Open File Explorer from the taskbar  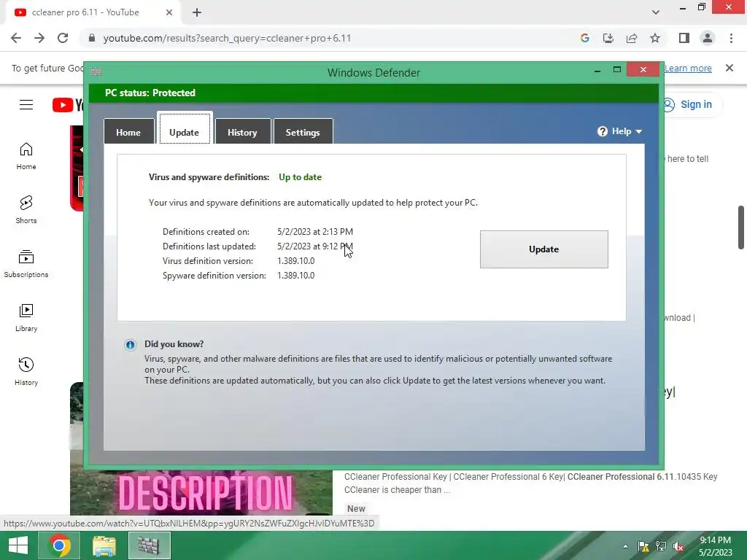pos(104,545)
